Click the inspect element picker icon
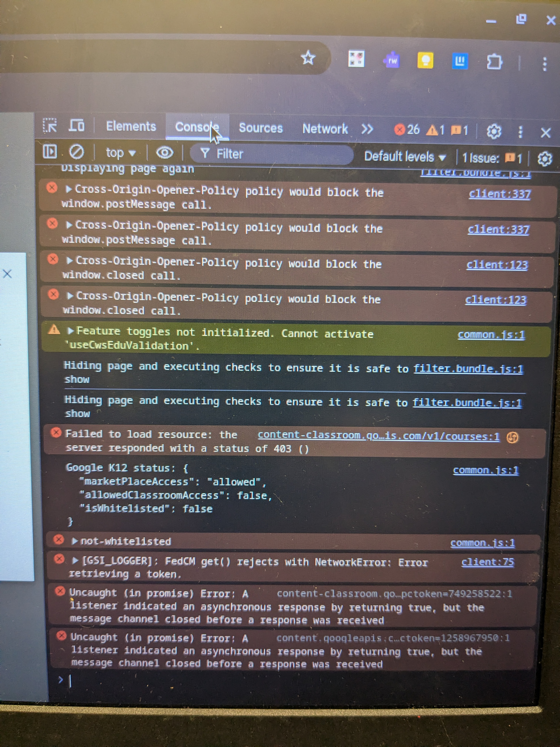Viewport: 560px width, 747px height. point(50,126)
